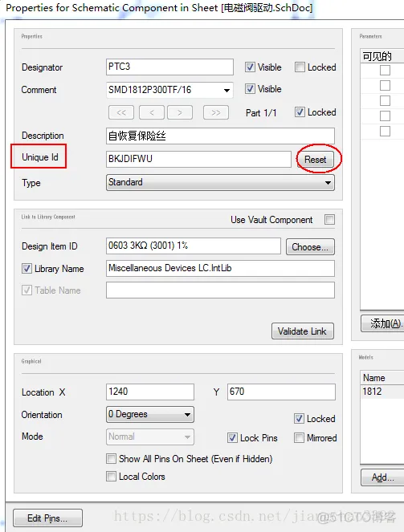The height and width of the screenshot is (532, 404).
Task: Select the 1812 model row
Action: [x=382, y=392]
